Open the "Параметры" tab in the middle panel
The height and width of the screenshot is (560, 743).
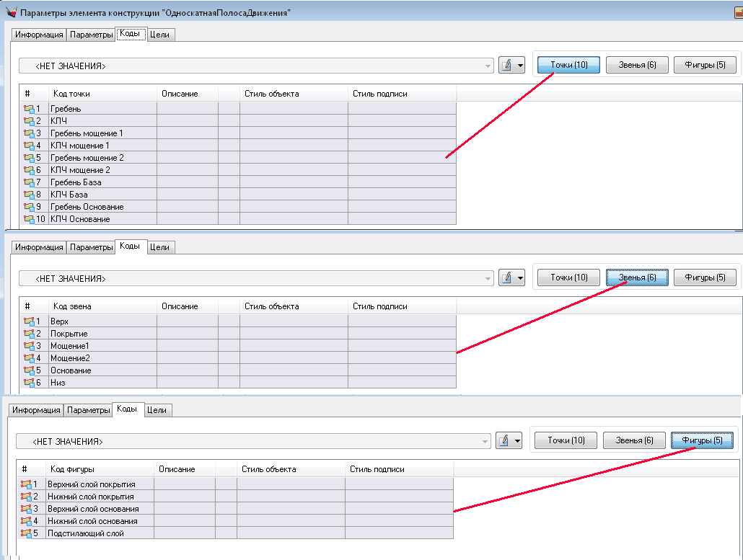click(x=91, y=247)
